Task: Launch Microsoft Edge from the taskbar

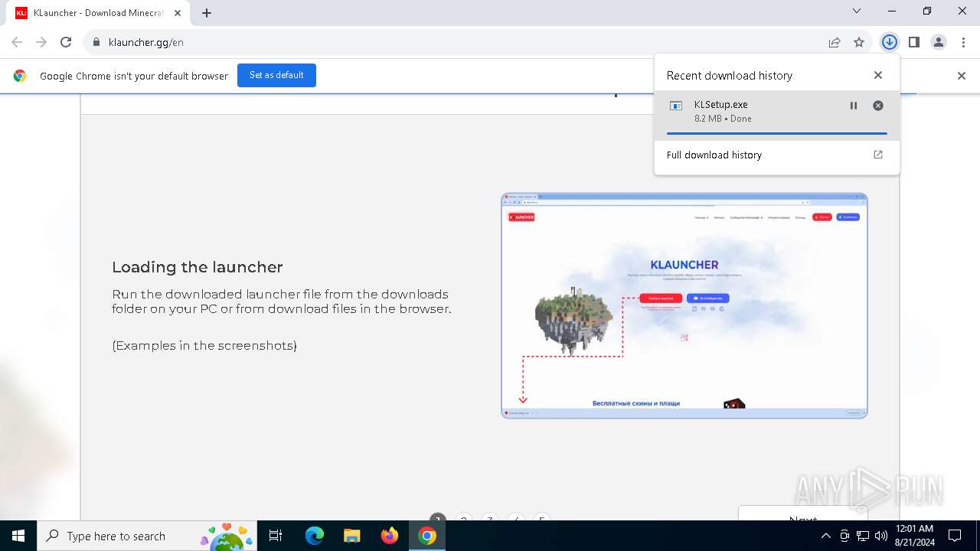Action: tap(315, 536)
